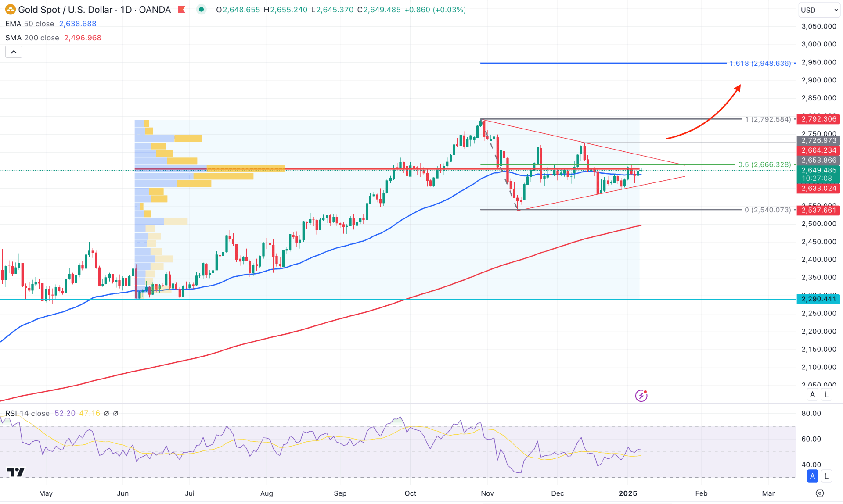Click the open value O2,648.655

click(238, 10)
